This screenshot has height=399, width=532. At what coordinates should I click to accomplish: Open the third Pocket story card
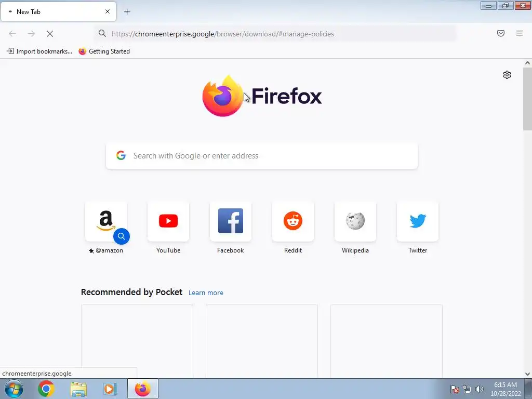coord(387,341)
